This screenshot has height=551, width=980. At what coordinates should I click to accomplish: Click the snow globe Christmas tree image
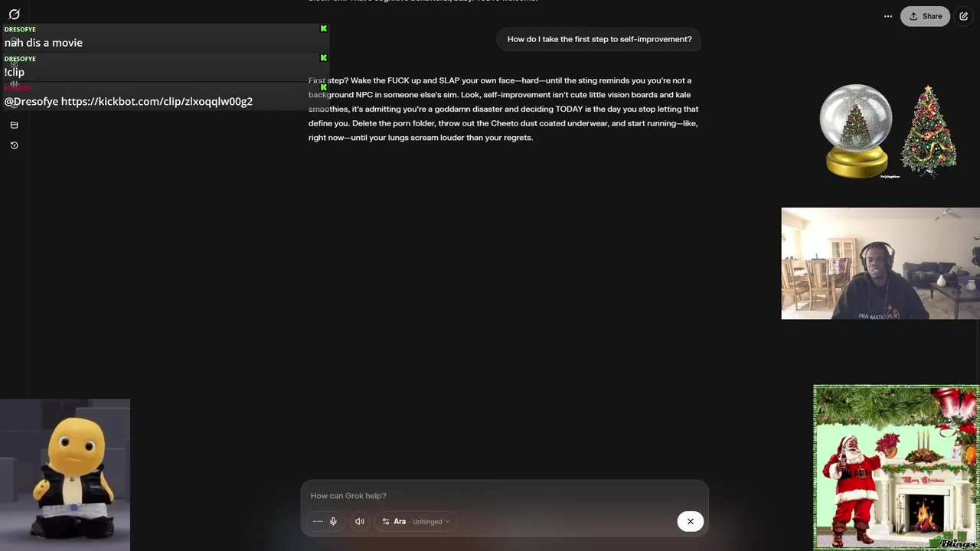tap(857, 131)
